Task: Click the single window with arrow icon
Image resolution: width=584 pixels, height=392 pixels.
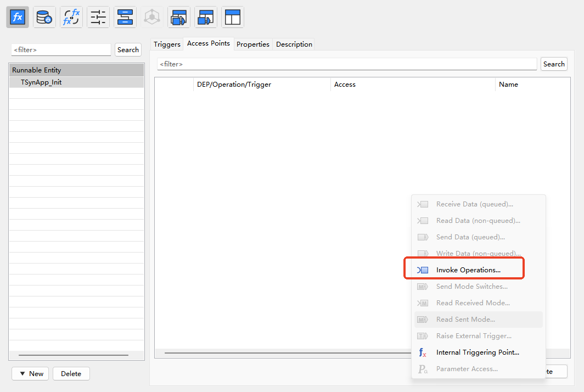Action: tap(206, 17)
